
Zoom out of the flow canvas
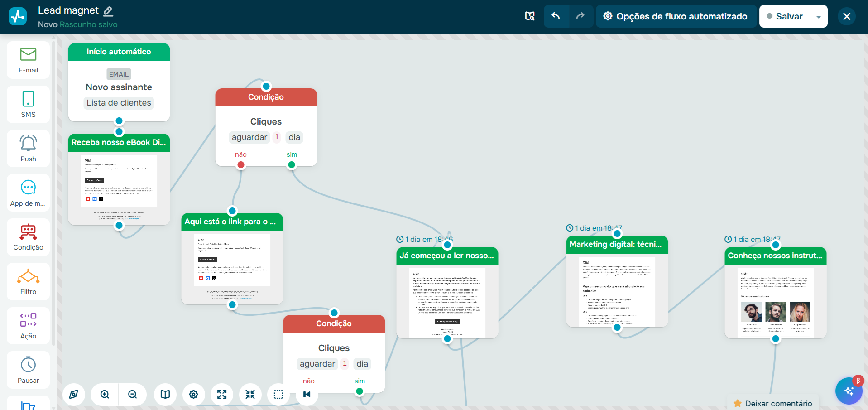click(132, 394)
